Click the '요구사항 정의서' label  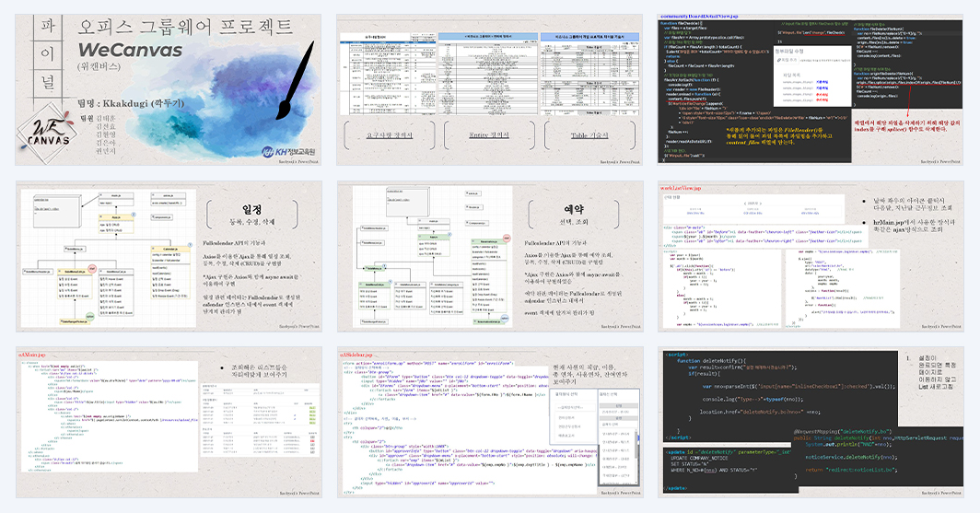pyautogui.click(x=390, y=135)
